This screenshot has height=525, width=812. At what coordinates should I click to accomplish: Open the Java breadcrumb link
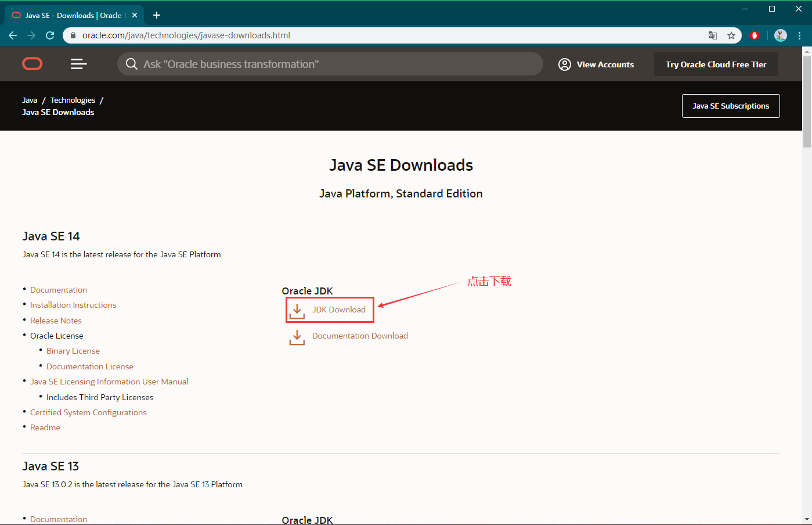[x=30, y=100]
